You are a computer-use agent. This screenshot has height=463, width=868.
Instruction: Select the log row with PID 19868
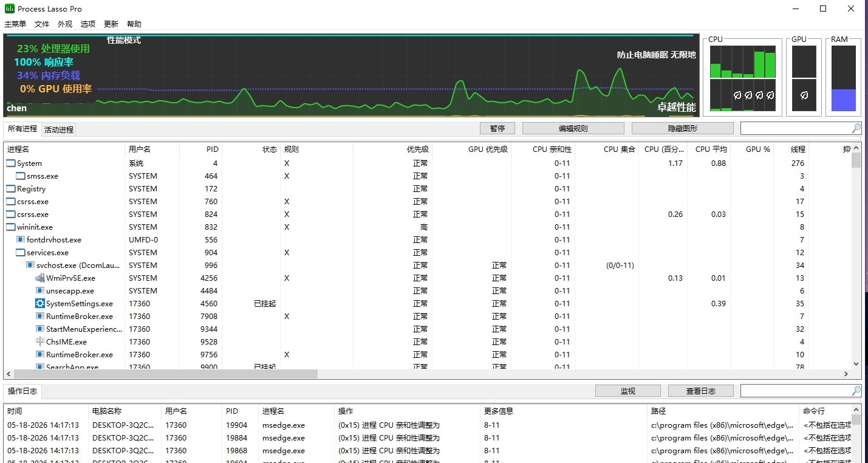[427, 451]
